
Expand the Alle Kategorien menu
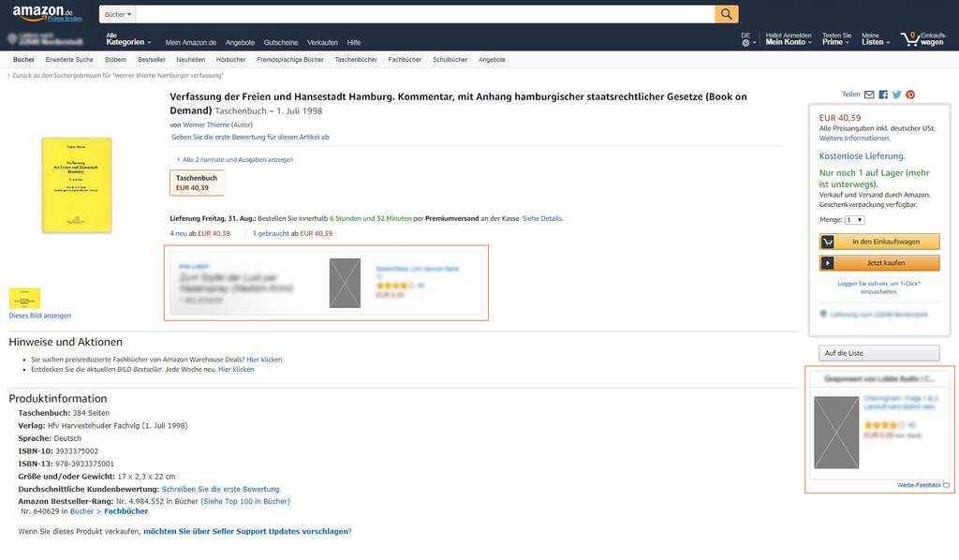tap(127, 38)
